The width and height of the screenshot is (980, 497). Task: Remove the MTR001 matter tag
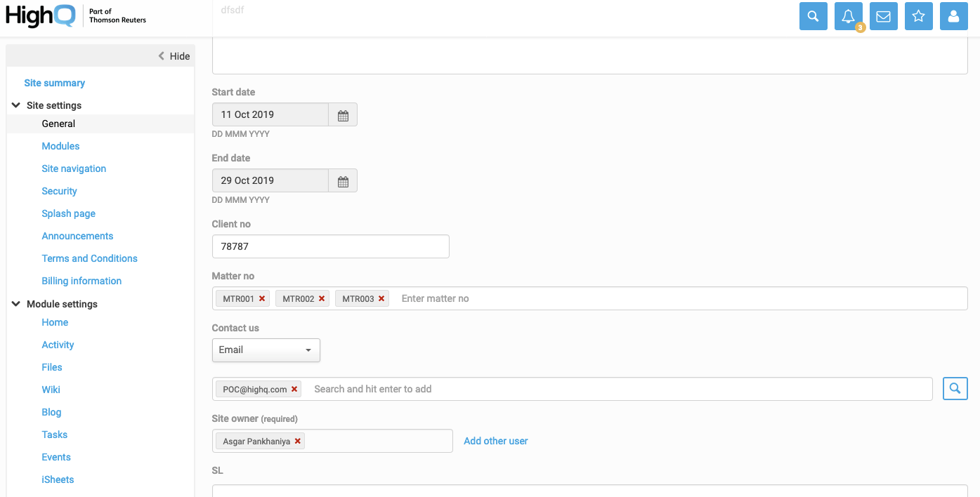(262, 298)
